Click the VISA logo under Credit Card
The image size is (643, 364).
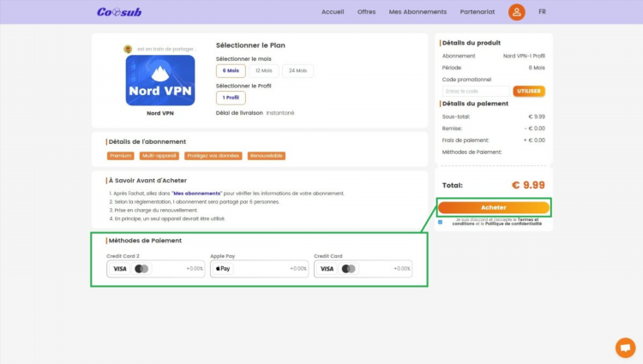point(327,269)
